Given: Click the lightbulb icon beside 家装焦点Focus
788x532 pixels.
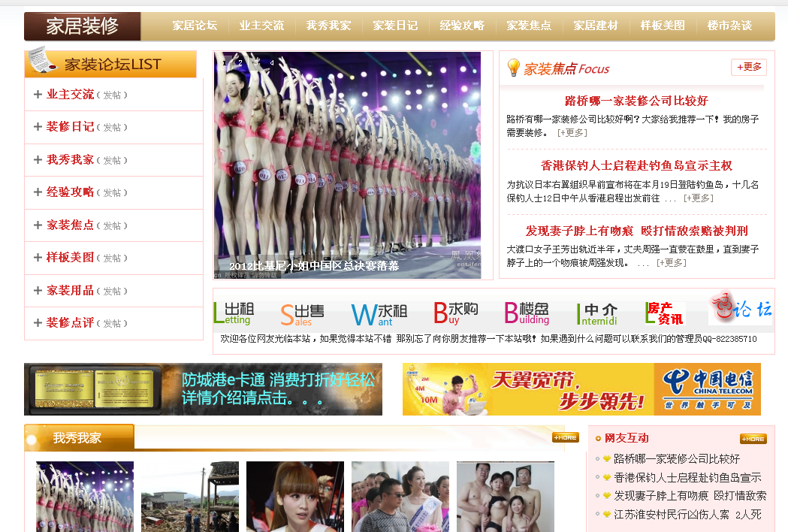Looking at the screenshot, I should point(514,68).
